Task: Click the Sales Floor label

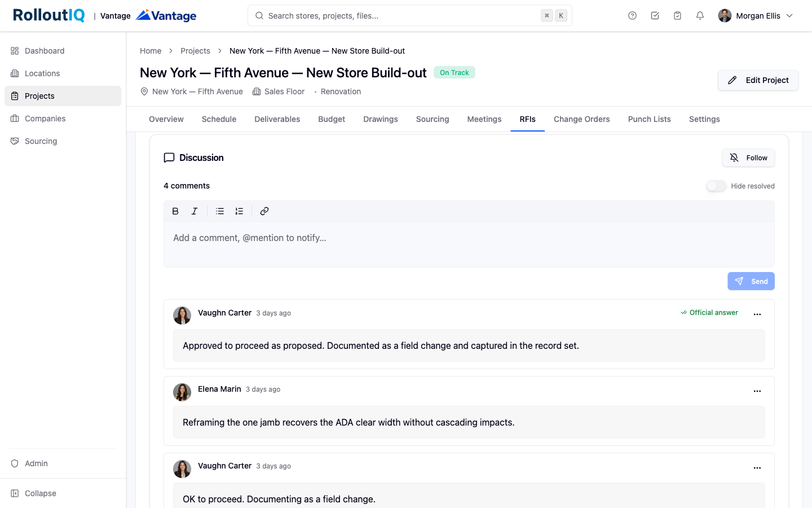Action: click(x=284, y=91)
